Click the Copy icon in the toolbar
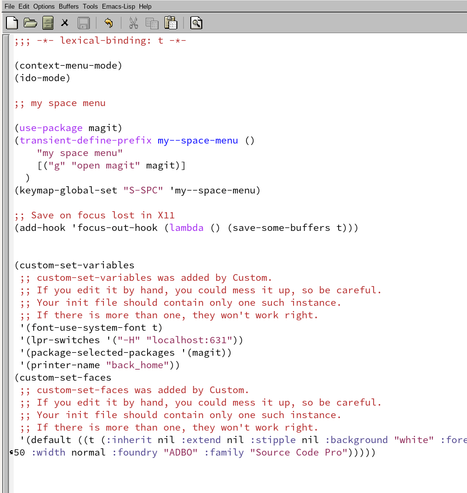The width and height of the screenshot is (467, 493). [x=152, y=23]
